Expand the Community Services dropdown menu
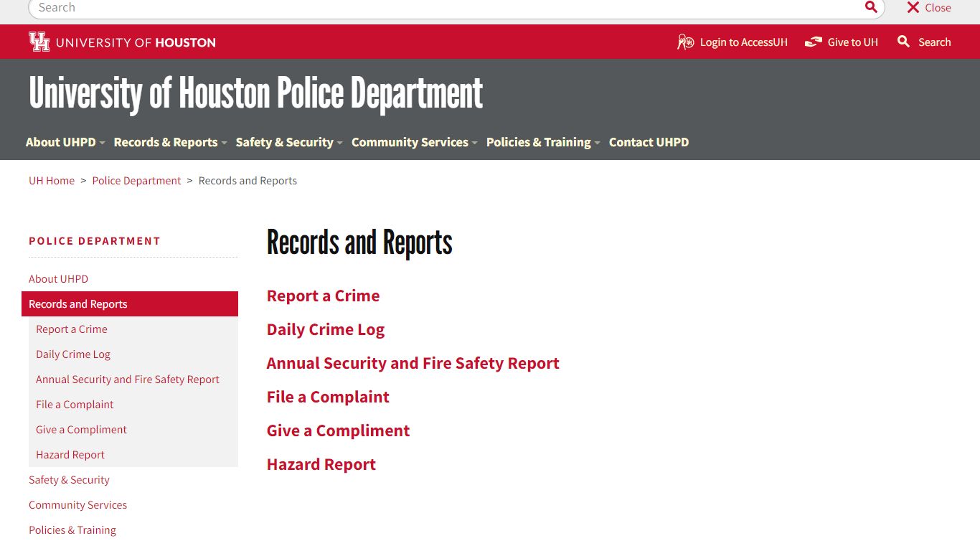This screenshot has width=980, height=551. 414,142
